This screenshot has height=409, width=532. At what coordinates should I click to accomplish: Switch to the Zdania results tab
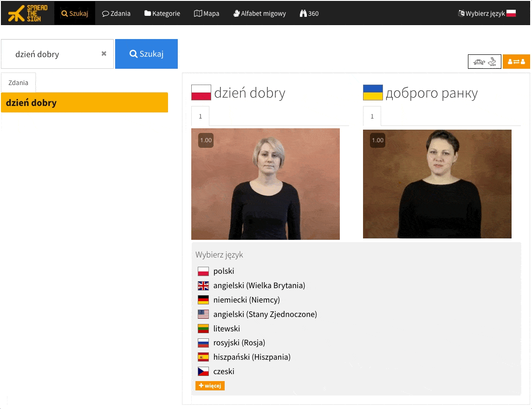coord(18,83)
